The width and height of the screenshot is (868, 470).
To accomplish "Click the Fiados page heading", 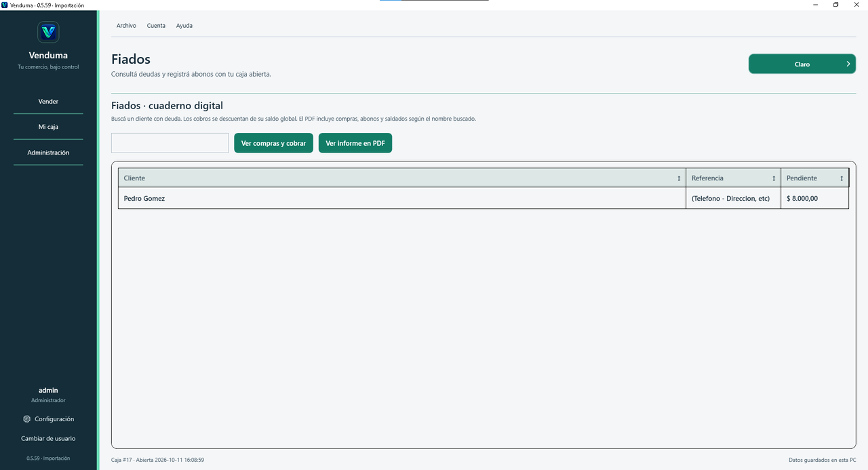I will click(x=131, y=60).
